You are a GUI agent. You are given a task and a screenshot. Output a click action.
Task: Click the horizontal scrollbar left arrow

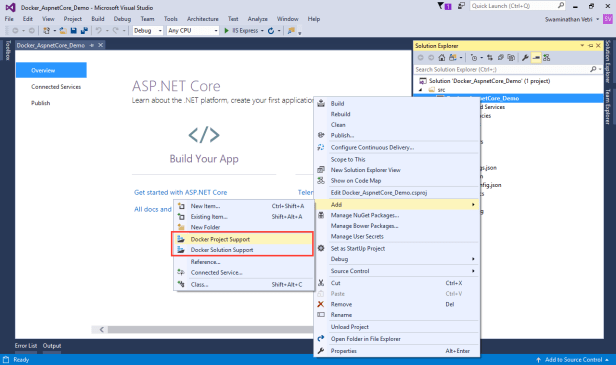102,329
